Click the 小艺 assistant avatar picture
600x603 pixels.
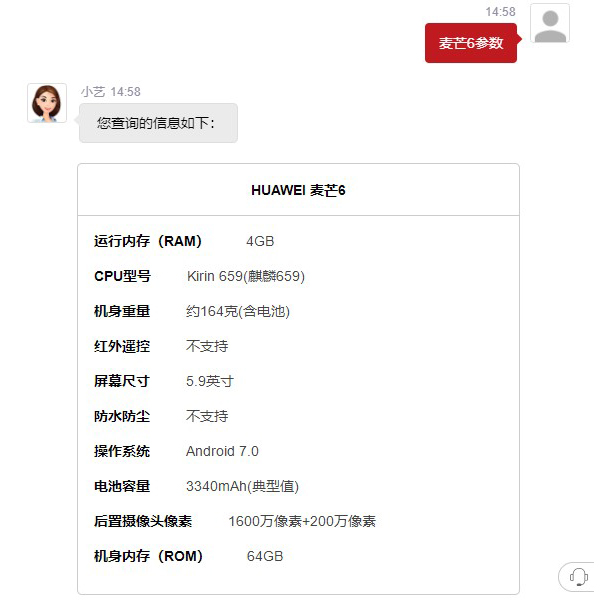47,103
